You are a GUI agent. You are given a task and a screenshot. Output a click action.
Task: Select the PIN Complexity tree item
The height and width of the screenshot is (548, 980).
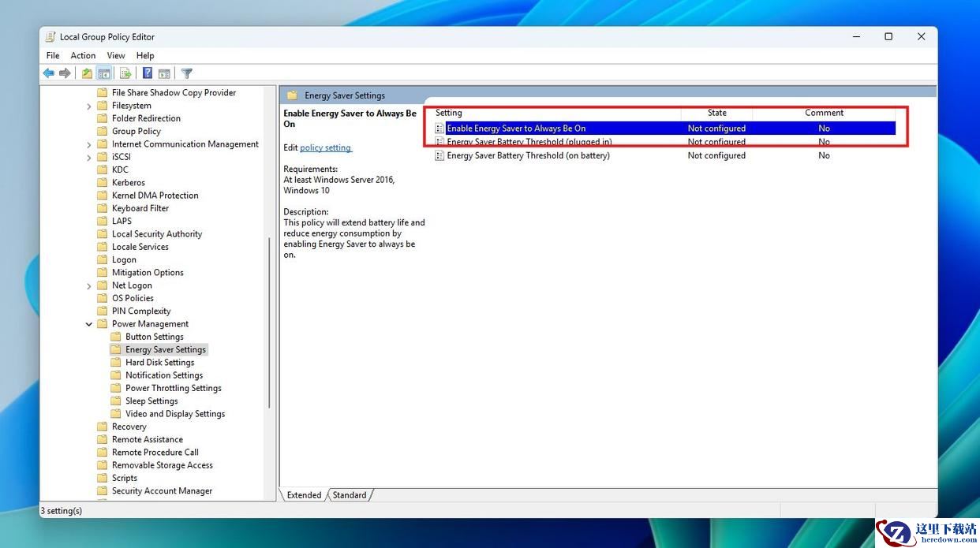141,311
